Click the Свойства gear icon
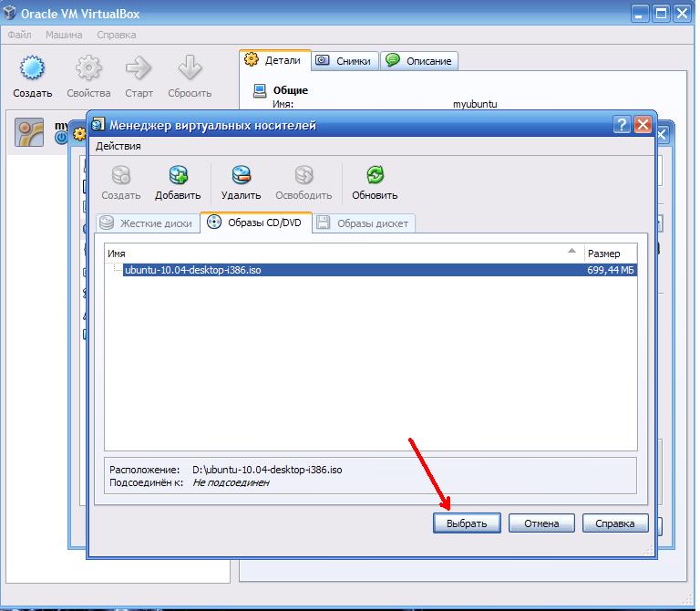 [x=88, y=69]
